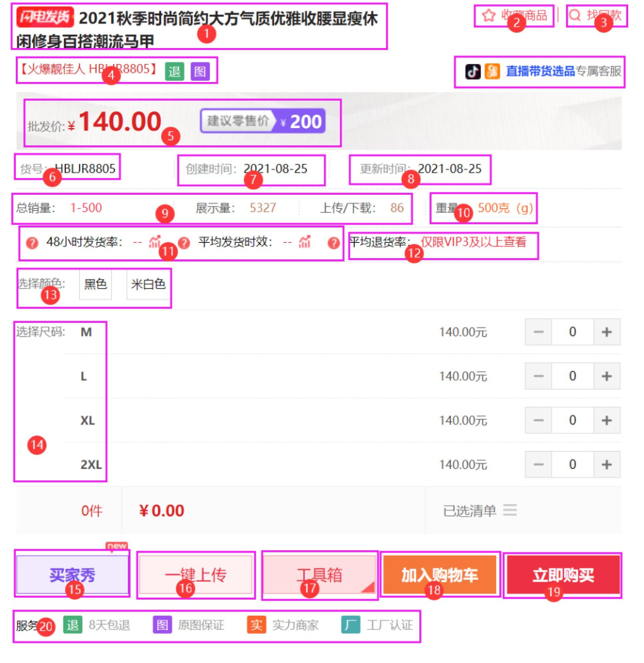Viewport: 644px width, 663px height.
Task: Open 仅限VIP3及以上查看 return rate link
Action: coord(474,242)
